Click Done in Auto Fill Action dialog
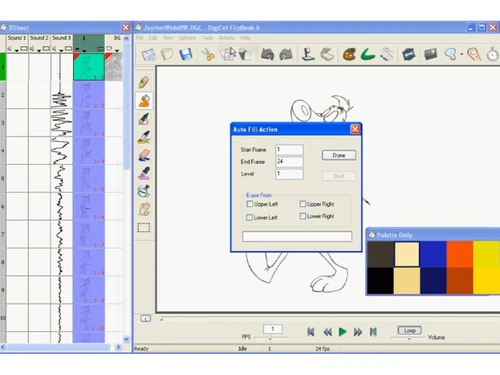500x375 pixels. click(339, 155)
